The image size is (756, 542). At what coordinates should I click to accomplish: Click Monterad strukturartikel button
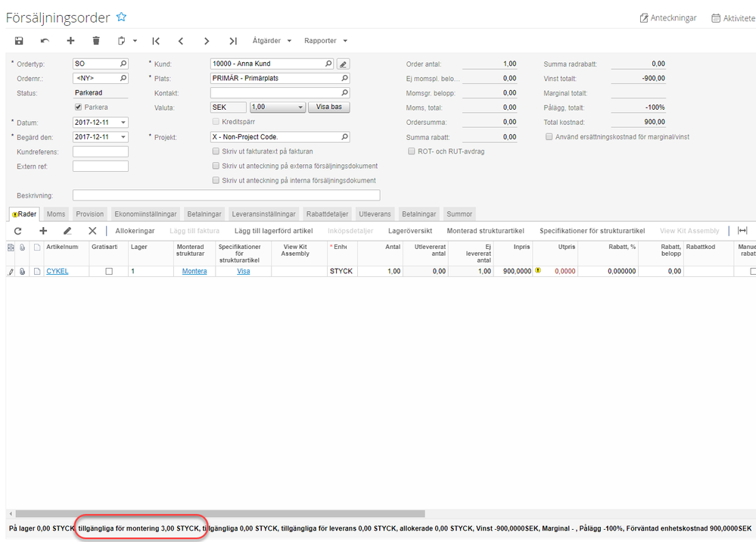[486, 231]
